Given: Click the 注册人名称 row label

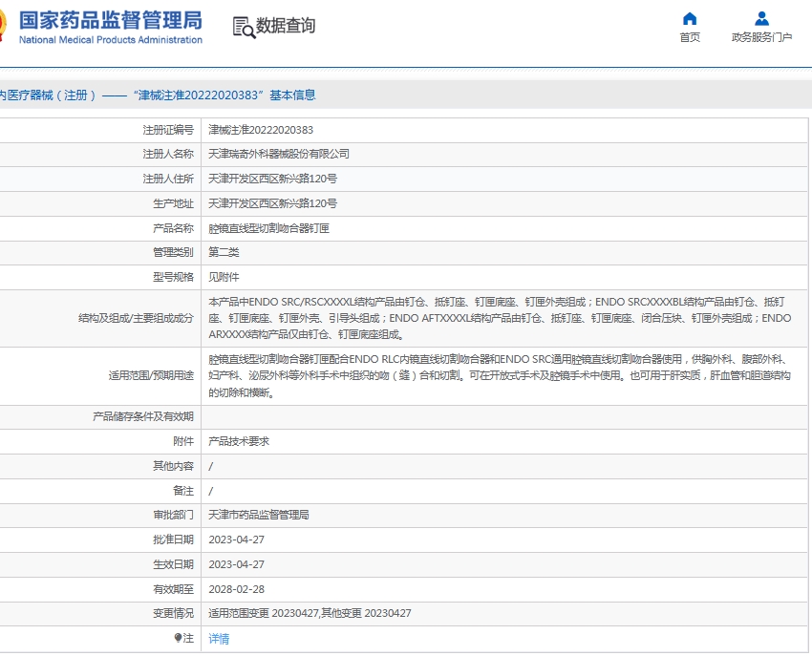Looking at the screenshot, I should tap(168, 155).
